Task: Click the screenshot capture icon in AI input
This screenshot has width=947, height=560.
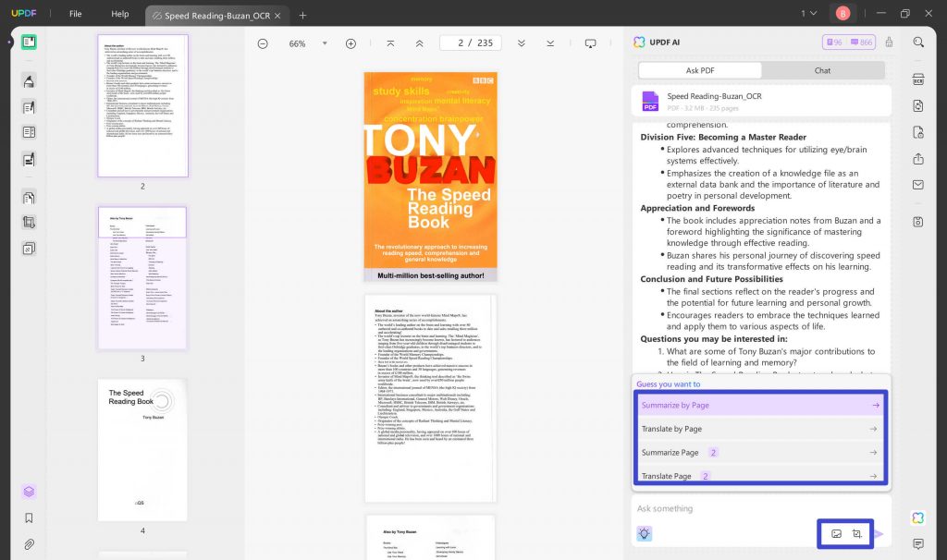Action: coord(858,534)
